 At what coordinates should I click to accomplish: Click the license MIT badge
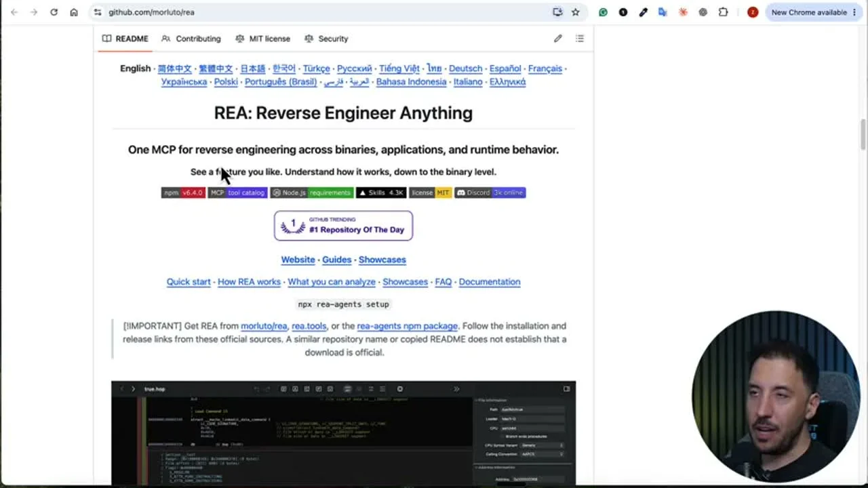[x=431, y=192]
